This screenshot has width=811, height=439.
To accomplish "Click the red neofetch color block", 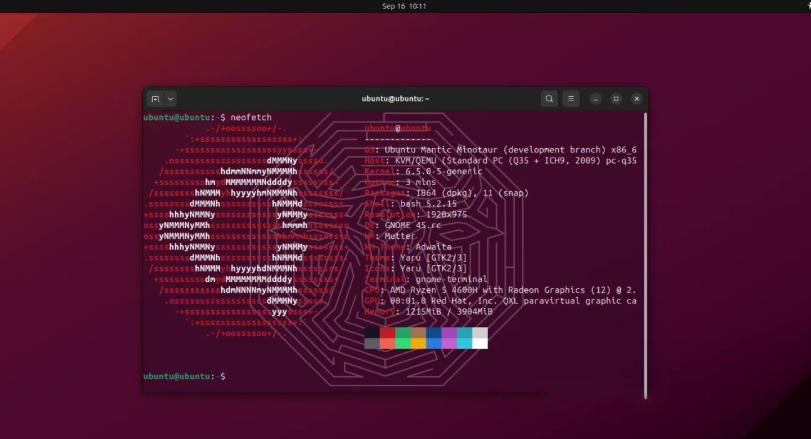I will 387,332.
